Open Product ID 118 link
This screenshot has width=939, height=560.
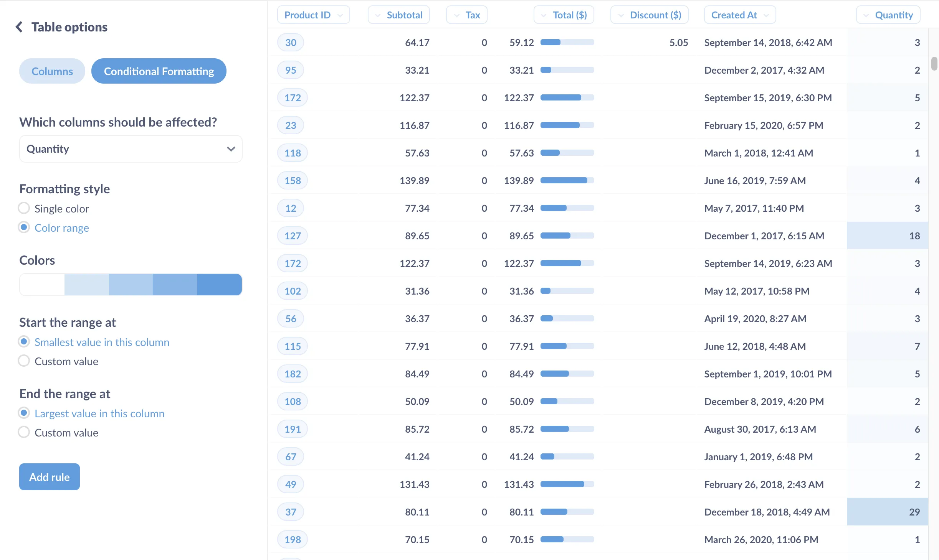(293, 153)
